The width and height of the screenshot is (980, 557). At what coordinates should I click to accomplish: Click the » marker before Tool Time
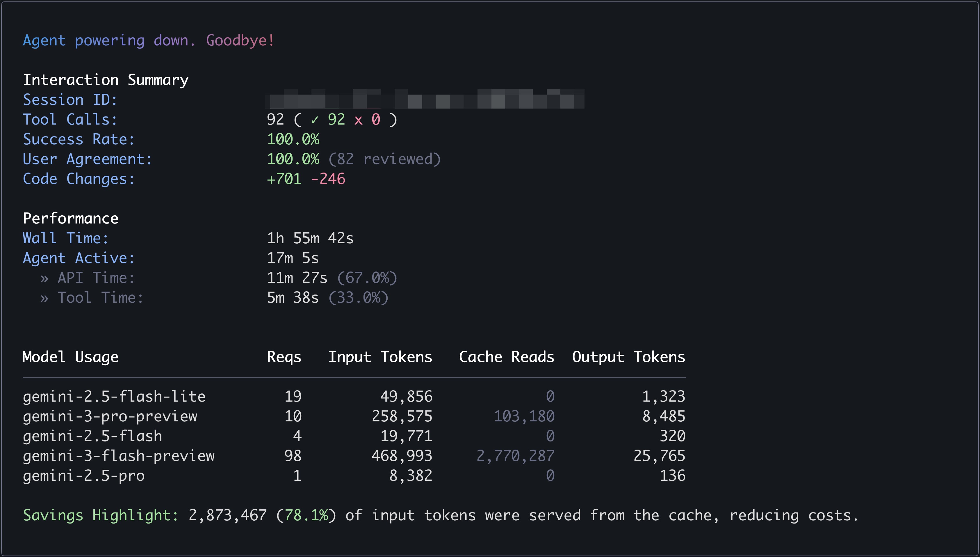coord(44,298)
